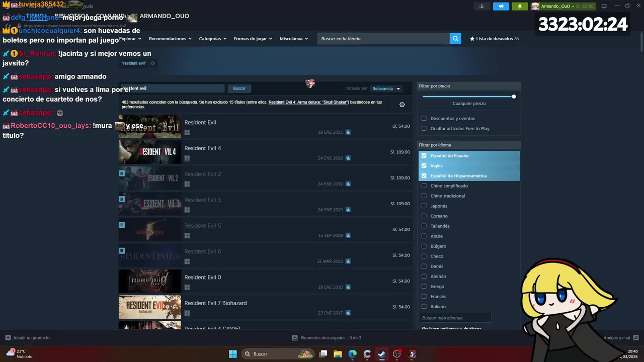Click the blue store search magnifier button

click(455, 39)
